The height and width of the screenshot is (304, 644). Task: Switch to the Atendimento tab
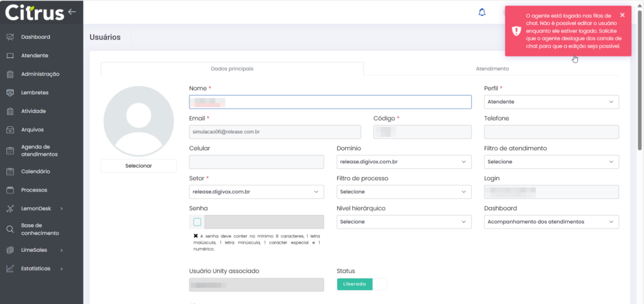(x=492, y=68)
